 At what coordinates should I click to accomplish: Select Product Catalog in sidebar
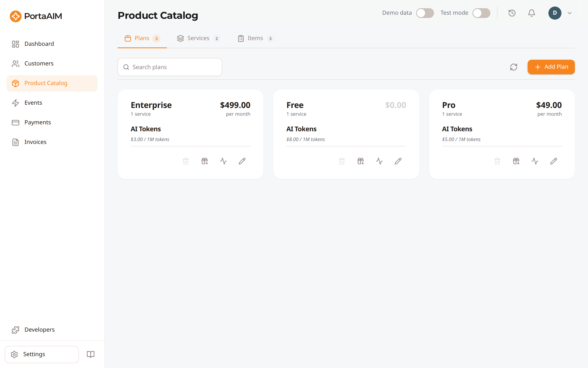52,83
